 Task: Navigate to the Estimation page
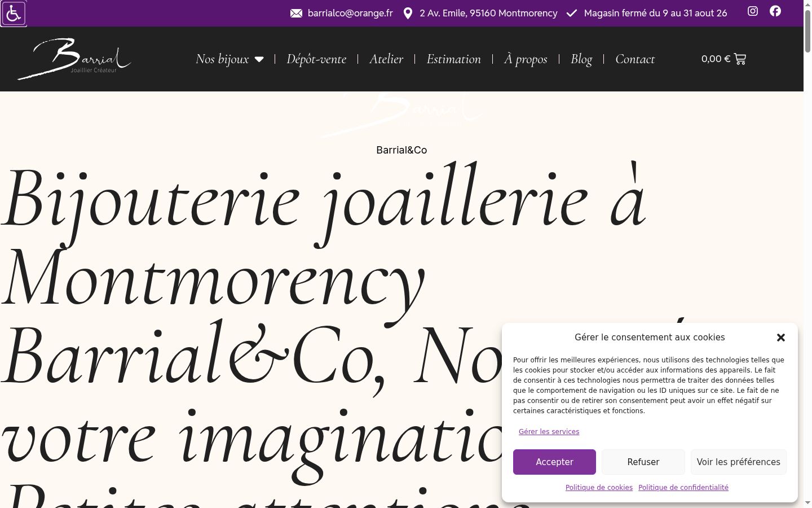coord(454,59)
